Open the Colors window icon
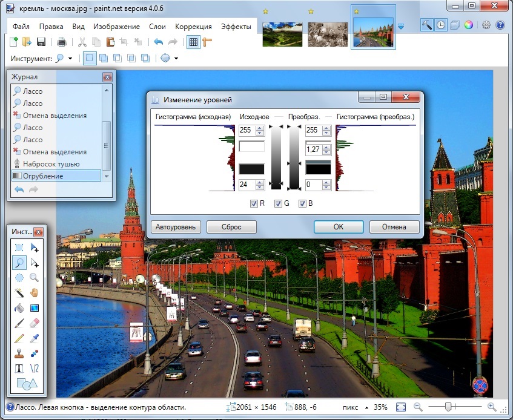513x420 pixels. point(469,25)
